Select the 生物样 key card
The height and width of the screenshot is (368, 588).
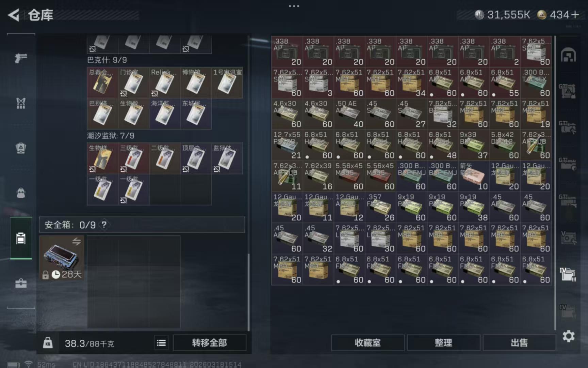tap(102, 158)
